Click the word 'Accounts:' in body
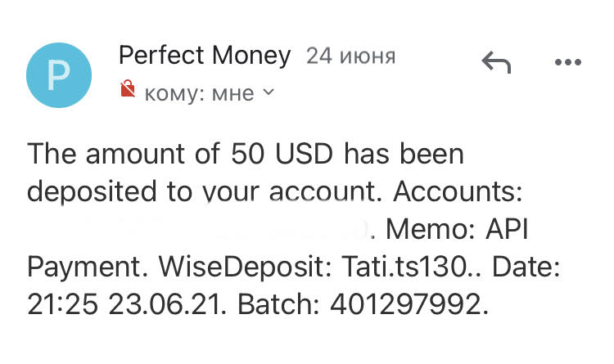614x364 pixels. (x=459, y=192)
